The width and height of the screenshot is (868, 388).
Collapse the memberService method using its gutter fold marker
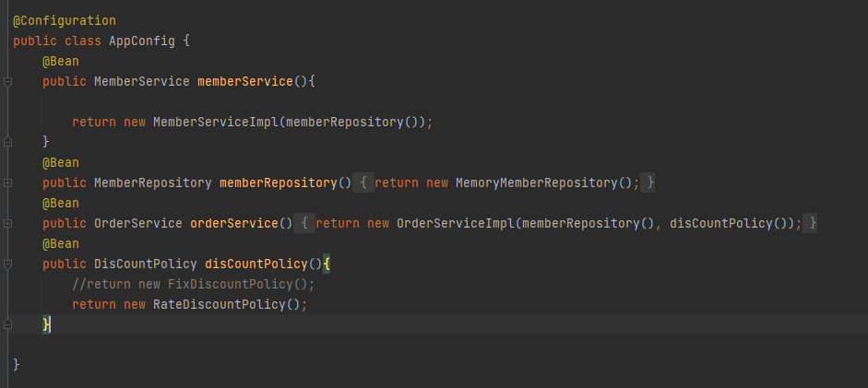(x=7, y=82)
